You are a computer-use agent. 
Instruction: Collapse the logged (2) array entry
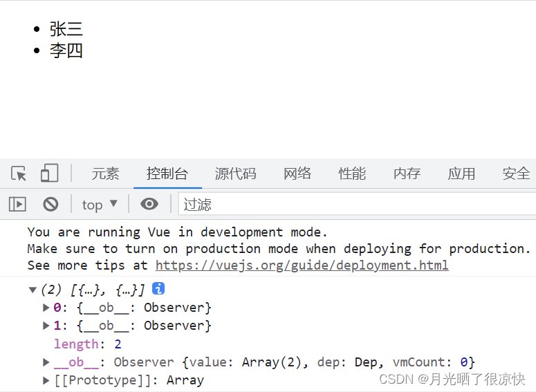tap(33, 290)
